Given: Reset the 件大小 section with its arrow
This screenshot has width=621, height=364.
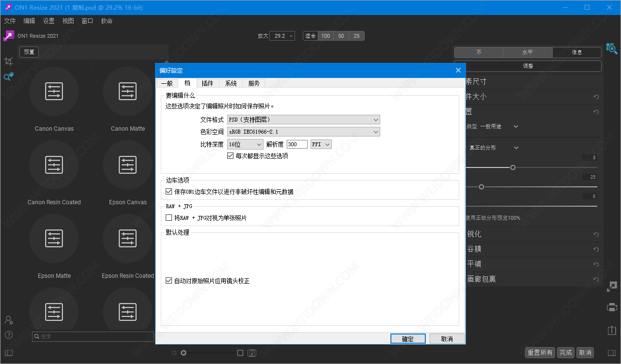Looking at the screenshot, I should click(596, 97).
